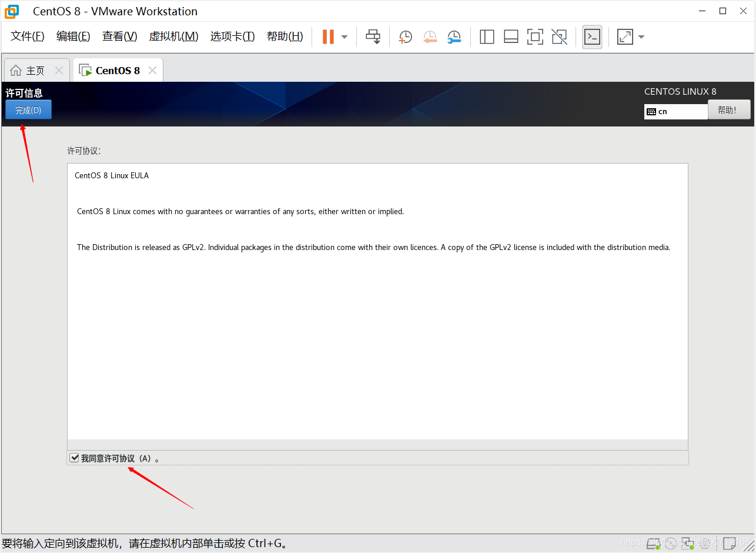Click the network adapter status icon
This screenshot has height=553, width=756.
pyautogui.click(x=688, y=544)
